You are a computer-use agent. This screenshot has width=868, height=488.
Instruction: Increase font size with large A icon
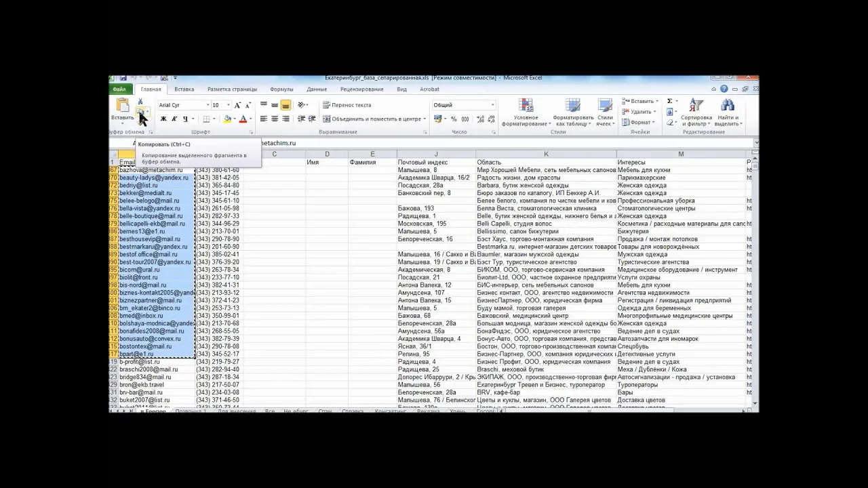[x=237, y=105]
